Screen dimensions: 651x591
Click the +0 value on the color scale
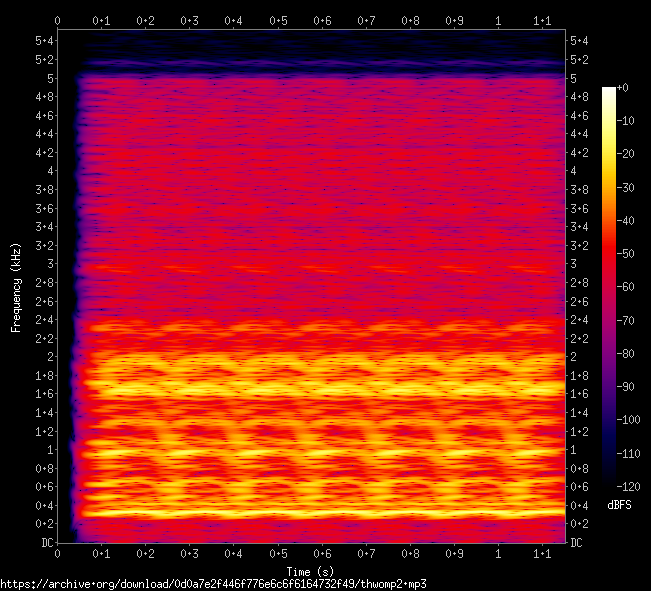click(621, 89)
